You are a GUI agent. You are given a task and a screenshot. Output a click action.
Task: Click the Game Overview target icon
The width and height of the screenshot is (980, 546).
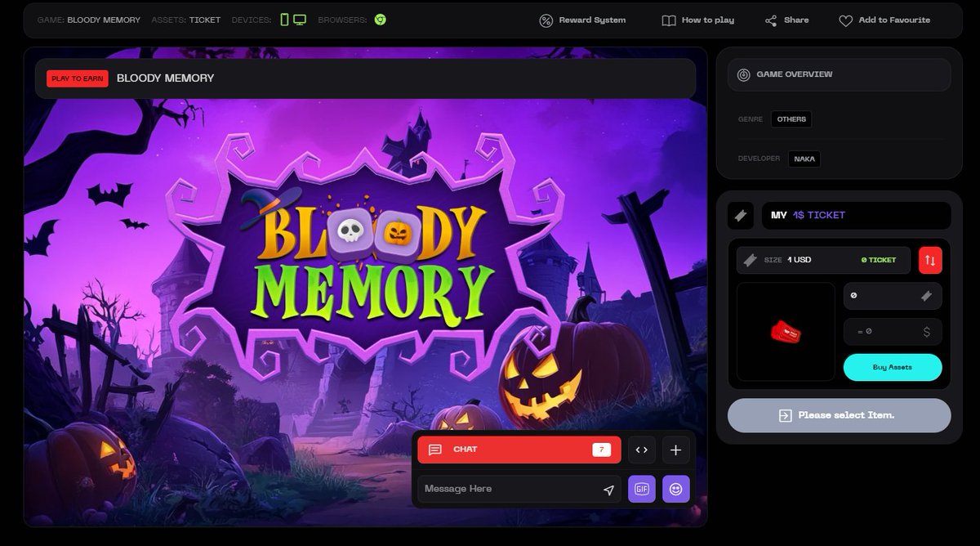743,74
